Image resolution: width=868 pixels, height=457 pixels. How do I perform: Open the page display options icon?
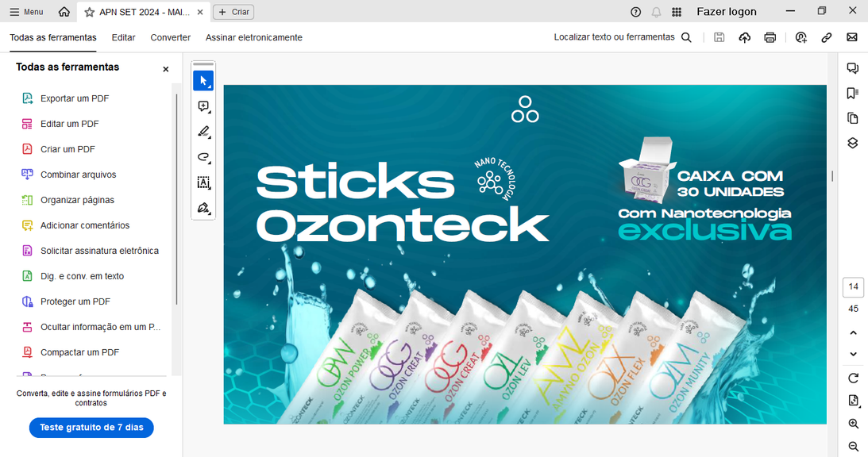tap(853, 401)
